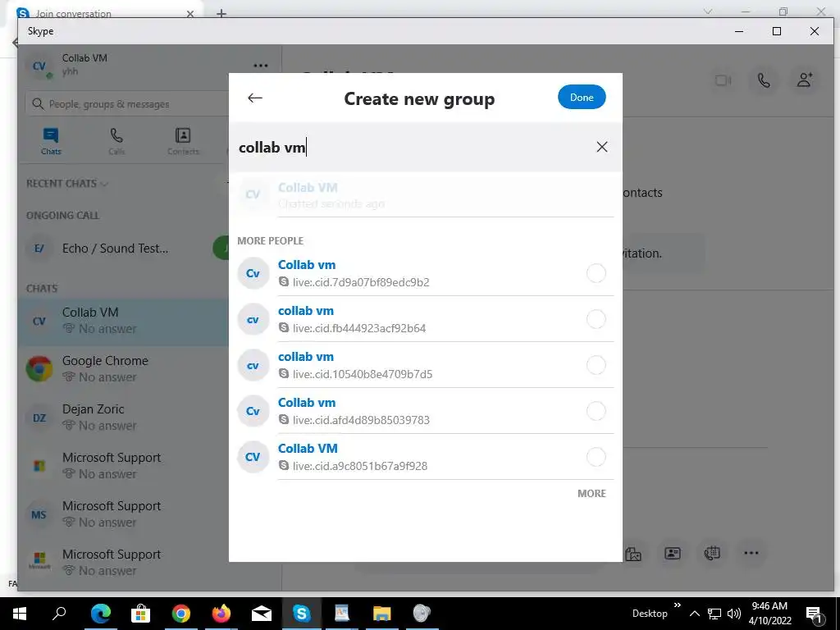Open the Microsoft Support chat with MS avatar

point(123,514)
